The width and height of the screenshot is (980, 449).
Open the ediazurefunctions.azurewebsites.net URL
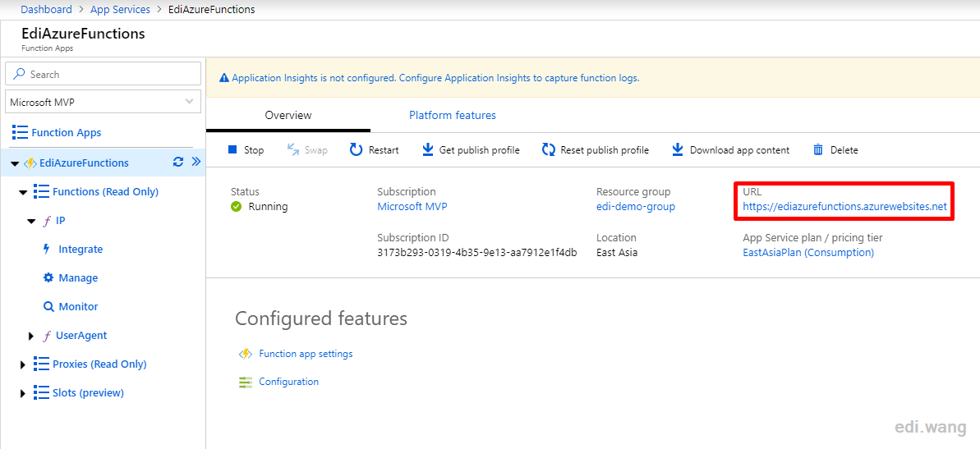[845, 207]
